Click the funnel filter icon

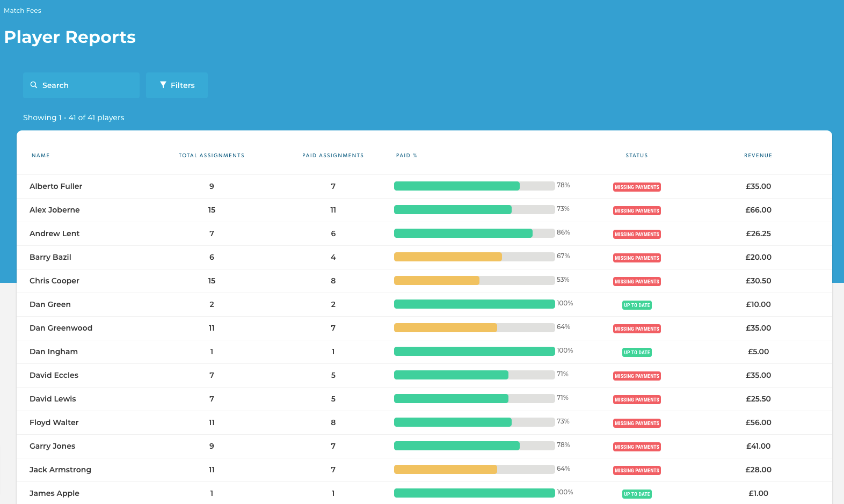click(163, 85)
